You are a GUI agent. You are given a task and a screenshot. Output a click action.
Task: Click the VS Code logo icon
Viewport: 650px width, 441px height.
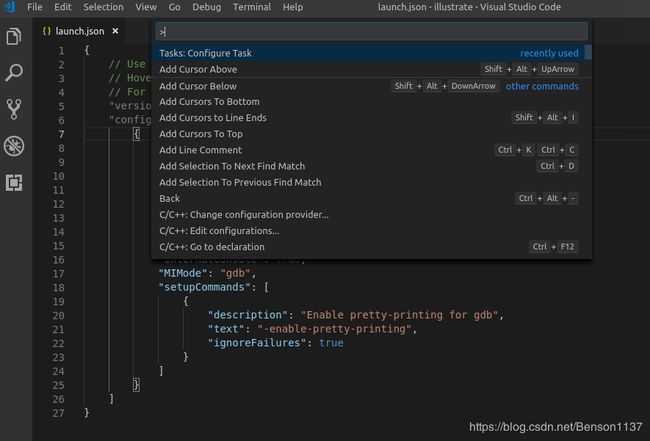pos(9,7)
